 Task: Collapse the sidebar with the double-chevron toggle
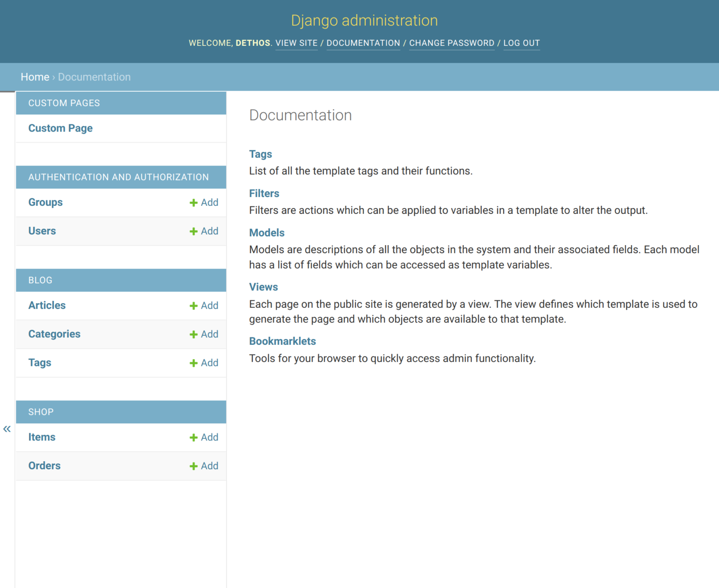tap(7, 429)
